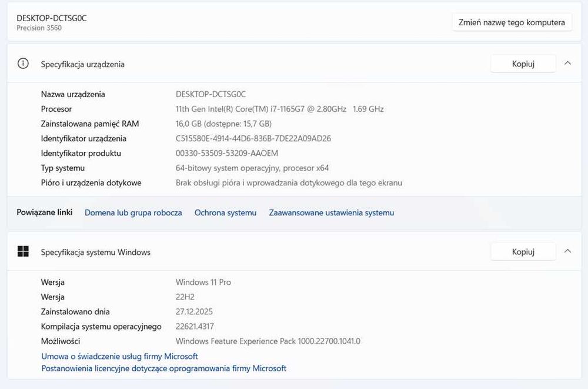This screenshot has width=588, height=389.
Task: Click the install date 27.12.2025
Action: pos(194,312)
